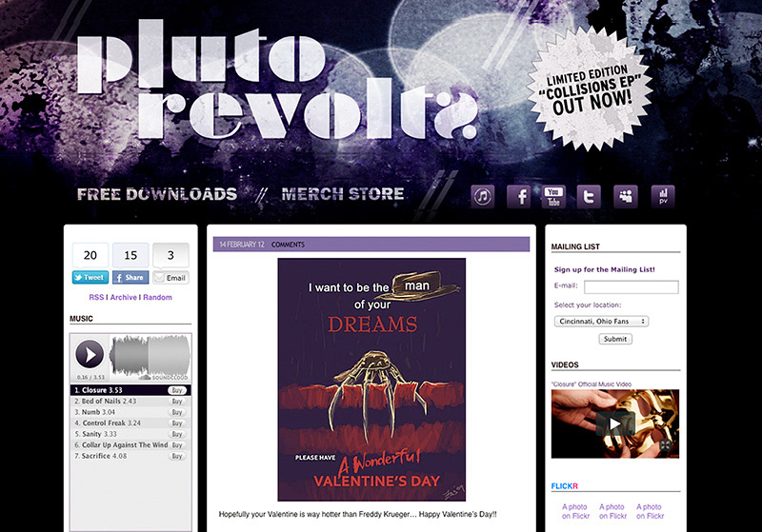Click the Tweet share button
Image resolution: width=762 pixels, height=532 pixels.
click(x=90, y=278)
